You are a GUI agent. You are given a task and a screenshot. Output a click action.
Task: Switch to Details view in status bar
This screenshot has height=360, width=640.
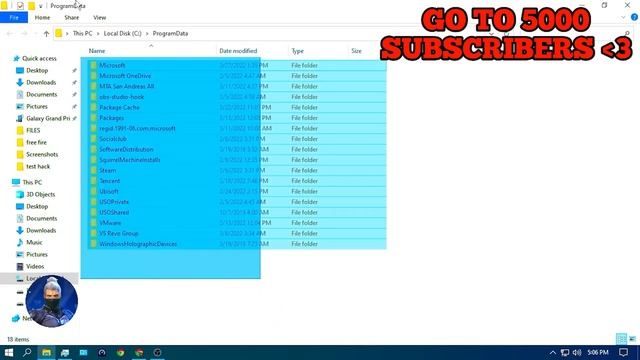(x=621, y=339)
